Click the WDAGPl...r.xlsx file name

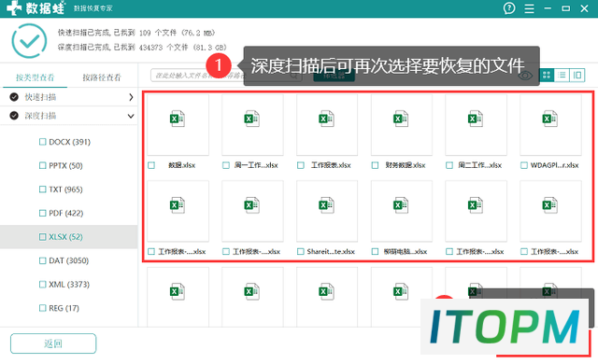click(554, 165)
